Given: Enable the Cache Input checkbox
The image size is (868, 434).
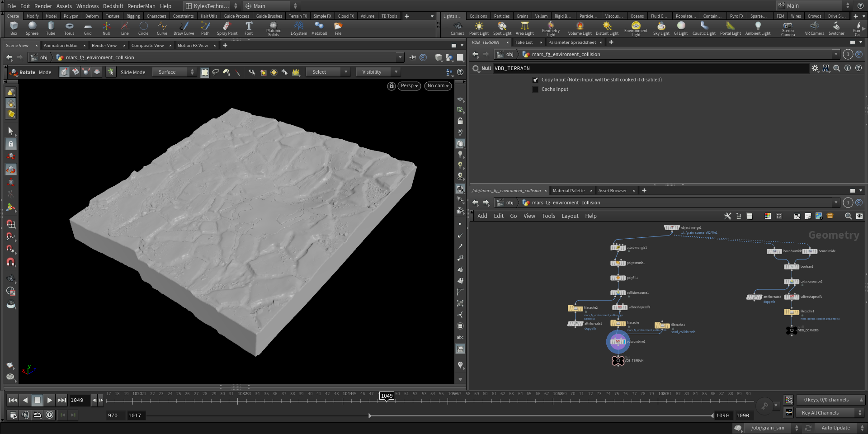Looking at the screenshot, I should click(x=536, y=90).
